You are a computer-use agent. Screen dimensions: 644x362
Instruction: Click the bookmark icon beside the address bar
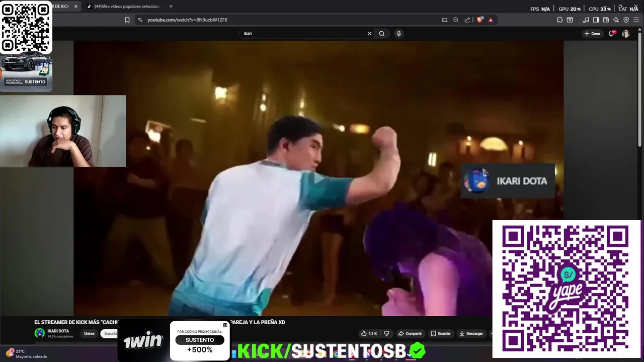pos(127,20)
